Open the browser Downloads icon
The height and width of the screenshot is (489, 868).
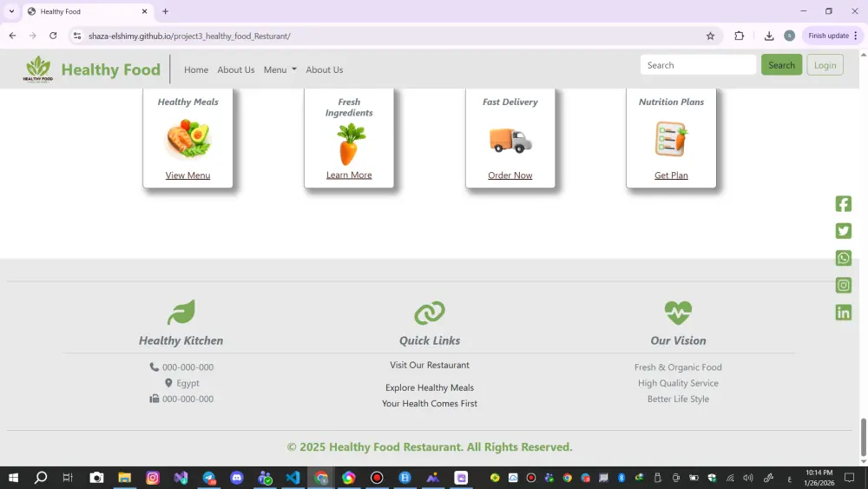769,36
